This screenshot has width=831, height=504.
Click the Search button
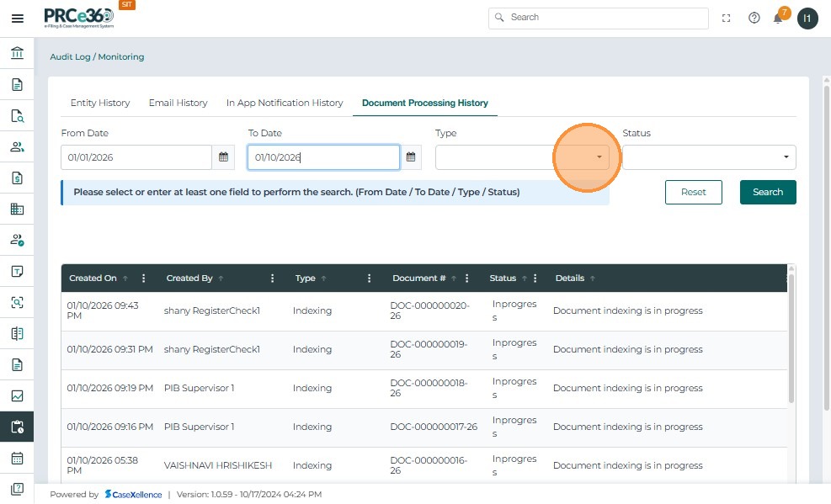coord(767,192)
